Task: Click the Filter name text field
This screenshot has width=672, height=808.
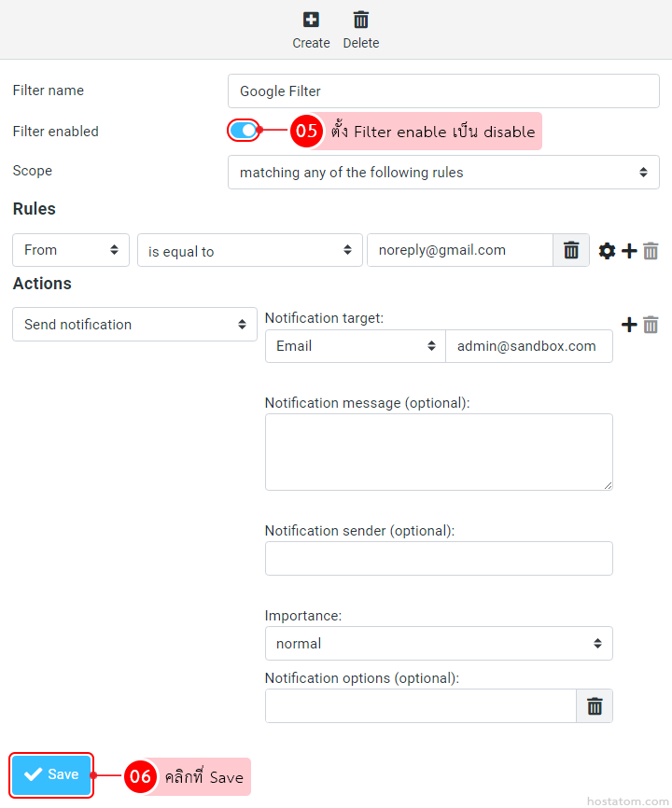Action: (x=443, y=91)
